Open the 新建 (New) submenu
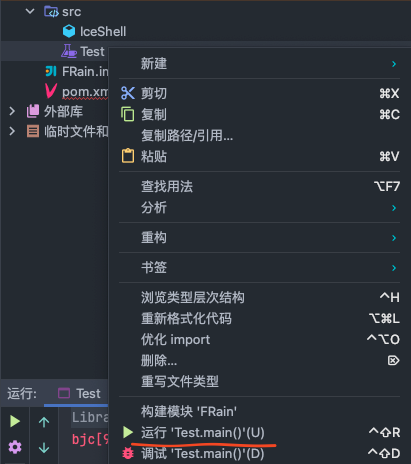 (259, 63)
